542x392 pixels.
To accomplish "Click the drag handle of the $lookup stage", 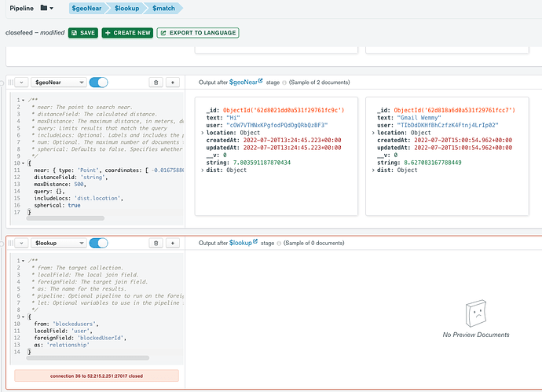I will [9, 244].
